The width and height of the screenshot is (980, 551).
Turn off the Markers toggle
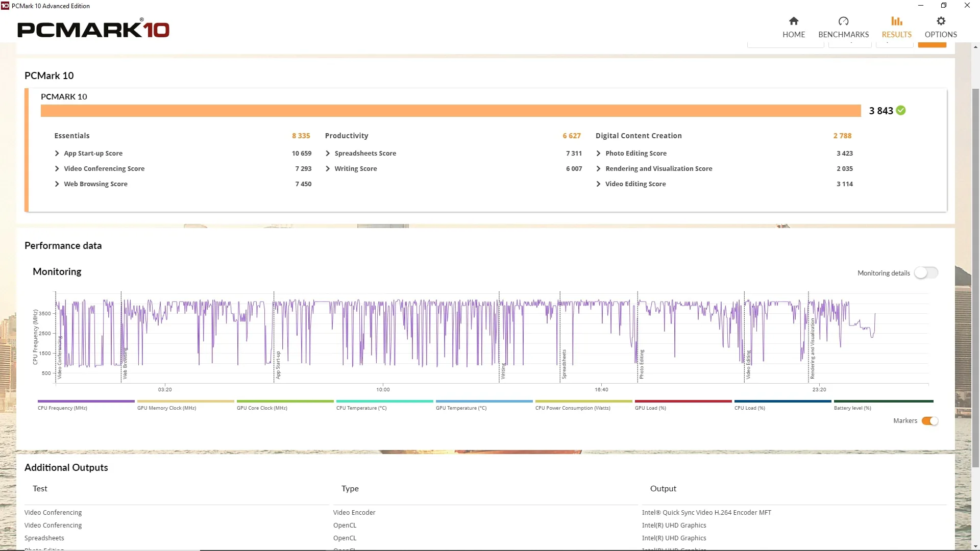pyautogui.click(x=930, y=421)
